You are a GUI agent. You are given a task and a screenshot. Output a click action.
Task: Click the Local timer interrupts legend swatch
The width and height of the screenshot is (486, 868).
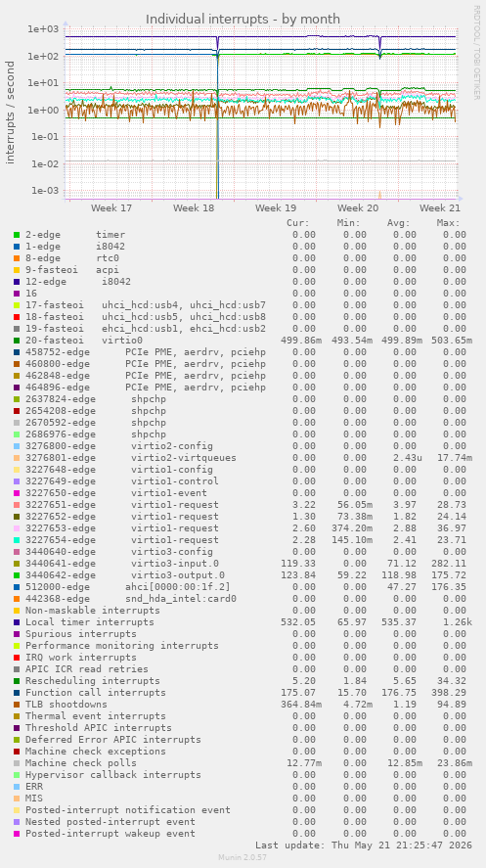tap(17, 622)
